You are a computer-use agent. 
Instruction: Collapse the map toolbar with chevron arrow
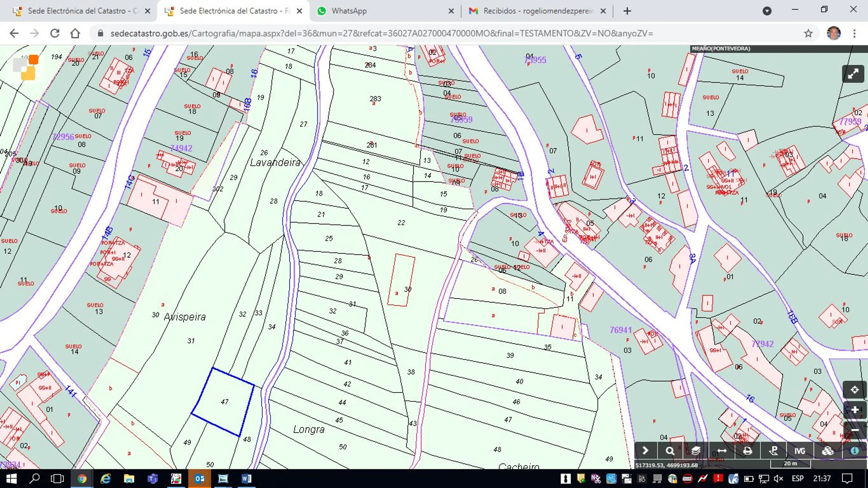tap(645, 451)
